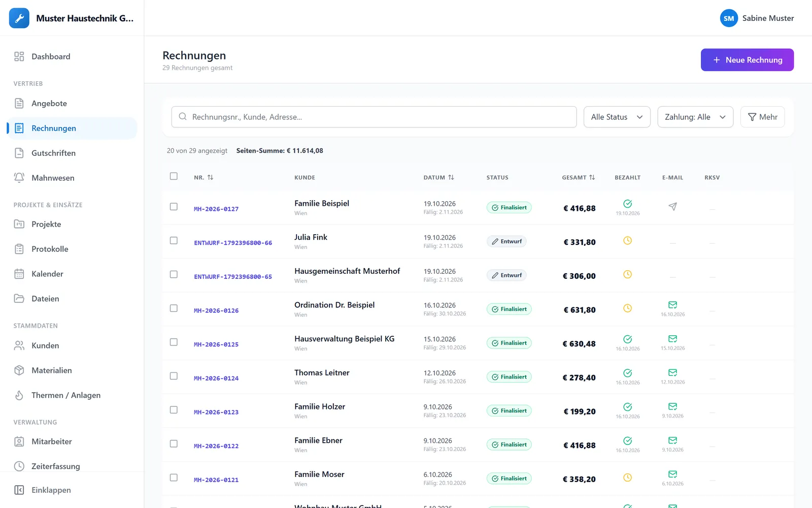Click the Projekte folder icon
Viewport: 812px width, 508px height.
[19, 224]
